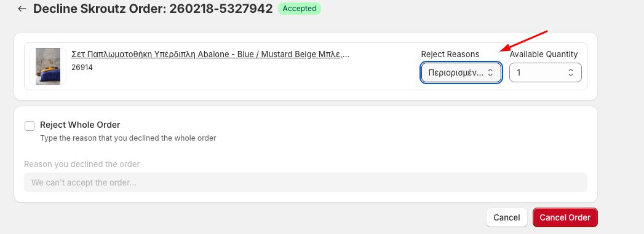
Task: Go back using the left arrow icon
Action: click(x=22, y=9)
